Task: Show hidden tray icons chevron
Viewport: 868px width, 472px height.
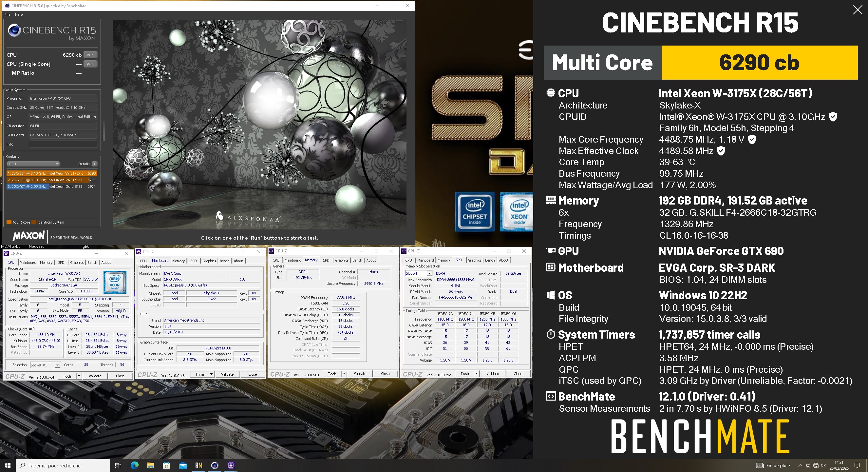Action: tap(800, 465)
